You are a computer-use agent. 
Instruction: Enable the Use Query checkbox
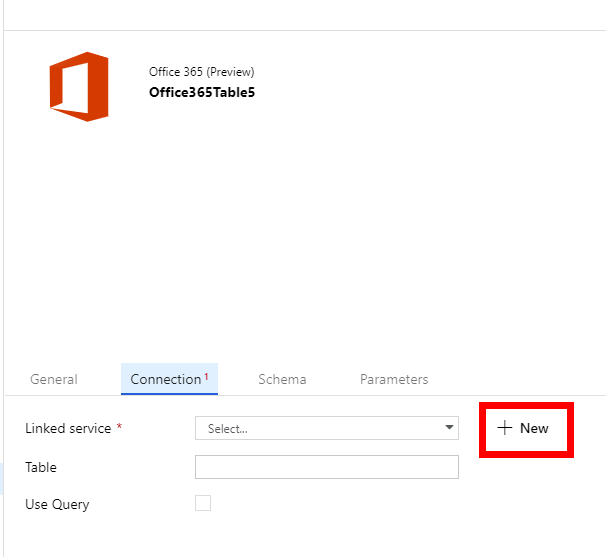203,504
